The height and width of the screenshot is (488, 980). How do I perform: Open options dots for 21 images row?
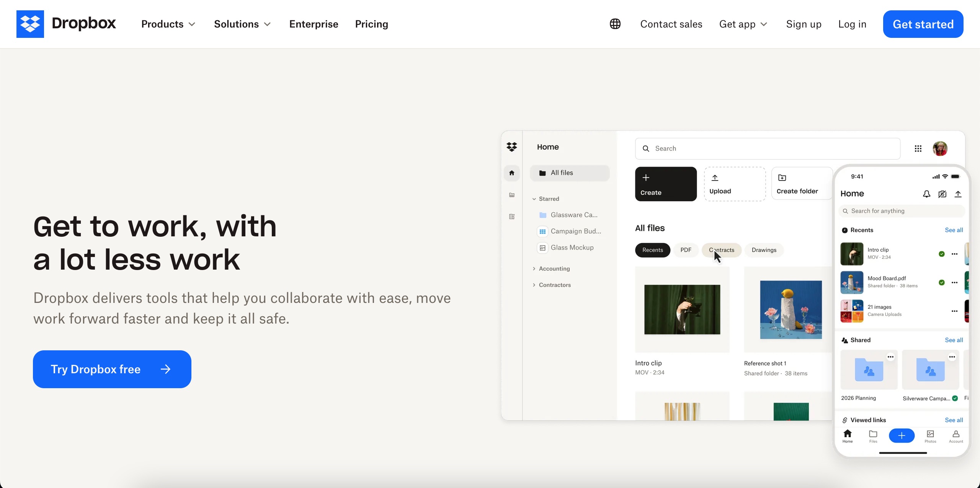(955, 311)
